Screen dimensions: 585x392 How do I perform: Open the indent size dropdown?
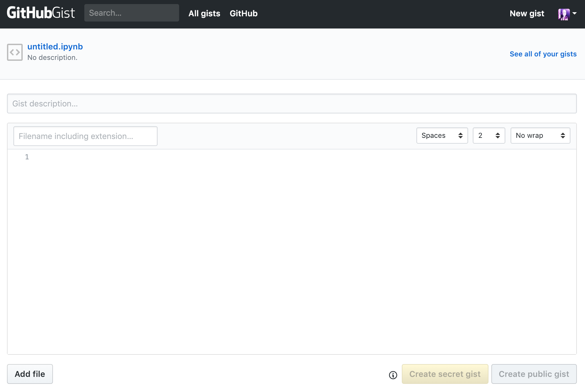coord(489,136)
